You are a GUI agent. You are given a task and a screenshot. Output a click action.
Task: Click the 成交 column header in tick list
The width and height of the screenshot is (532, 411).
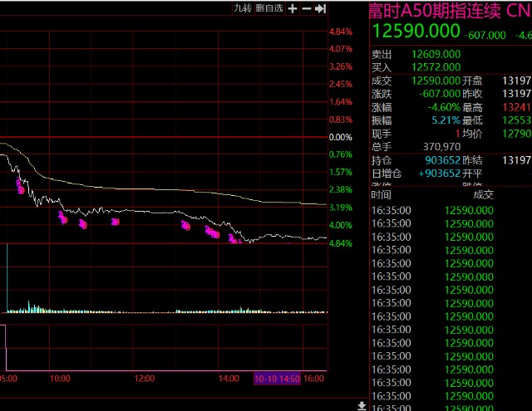tap(484, 195)
